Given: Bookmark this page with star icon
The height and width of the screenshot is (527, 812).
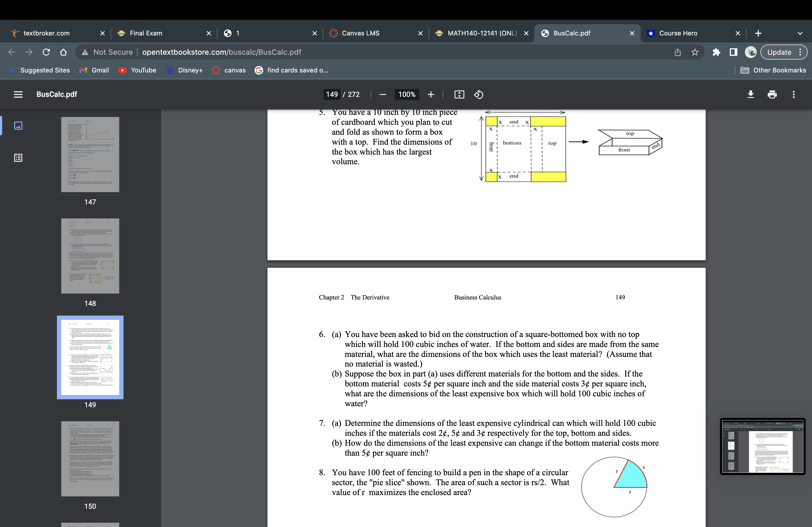Looking at the screenshot, I should (695, 52).
